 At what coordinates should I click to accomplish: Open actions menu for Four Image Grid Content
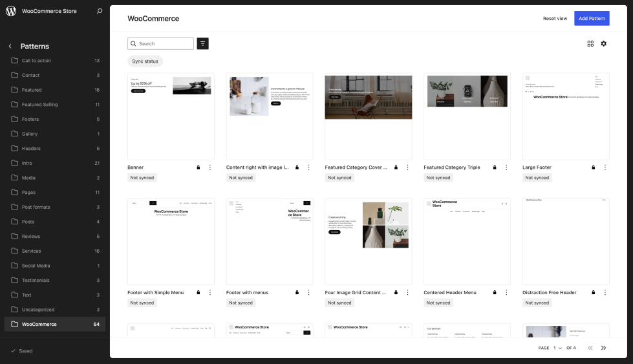[407, 292]
